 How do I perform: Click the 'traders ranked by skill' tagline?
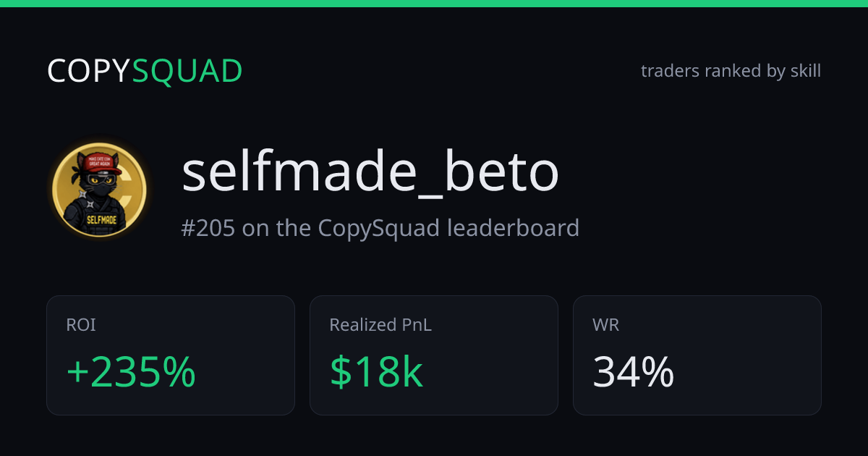click(731, 71)
